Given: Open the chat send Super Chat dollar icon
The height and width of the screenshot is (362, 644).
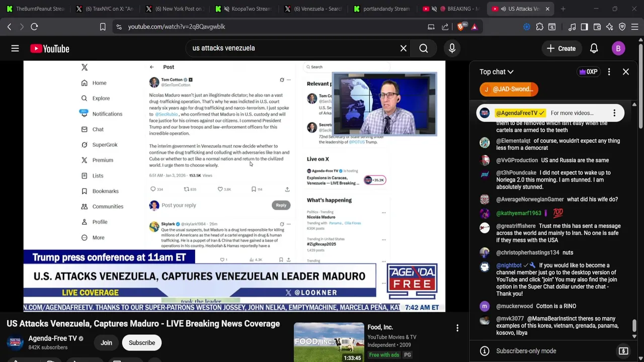Looking at the screenshot, I should [623, 351].
